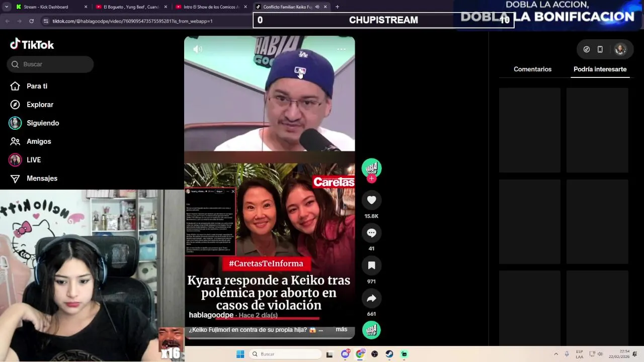Image resolution: width=644 pixels, height=362 pixels.
Task: Open the ESP LAA language switcher
Action: (x=580, y=354)
